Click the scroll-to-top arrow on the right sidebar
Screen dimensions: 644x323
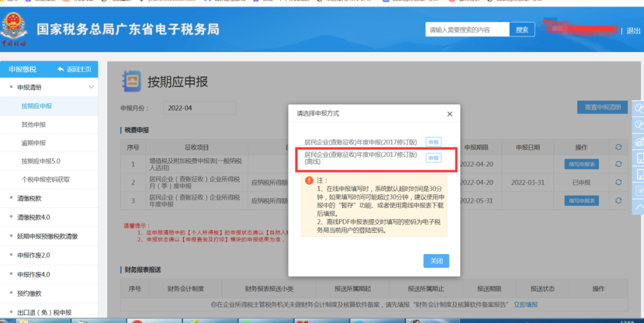[639, 207]
